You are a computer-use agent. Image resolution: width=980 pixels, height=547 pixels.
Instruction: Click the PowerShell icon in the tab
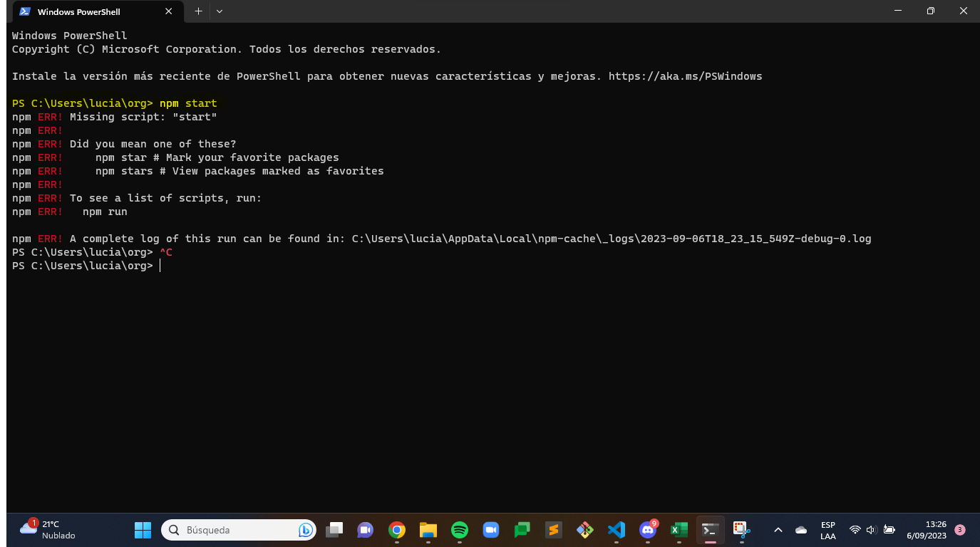click(25, 11)
